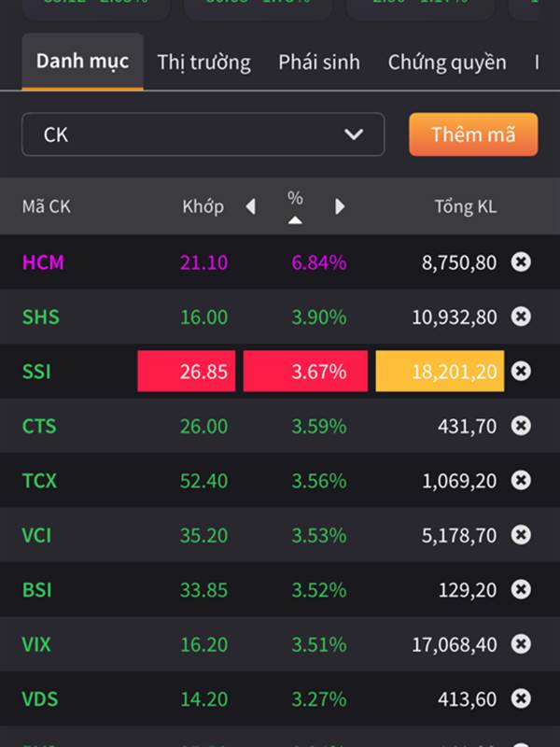Go to the Chứng quyền tab

click(x=447, y=63)
